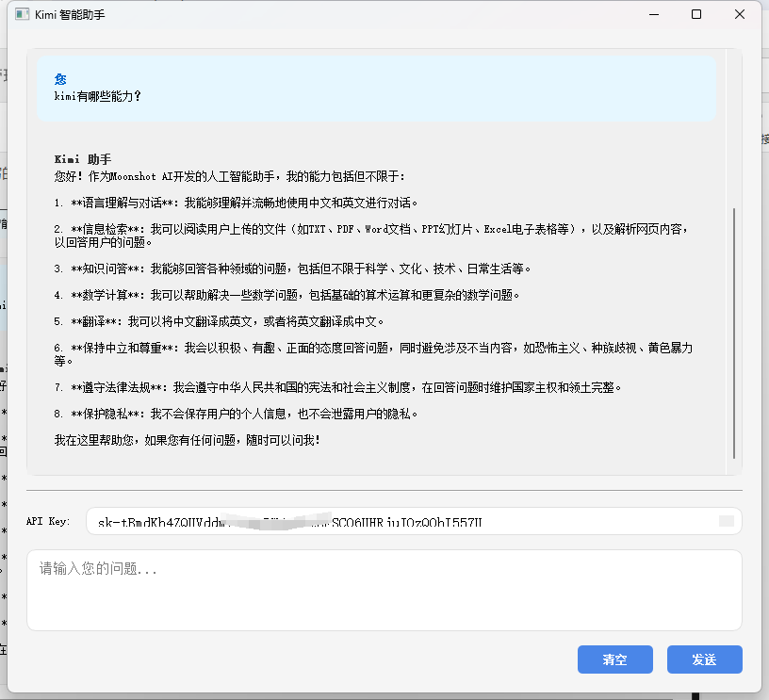Toggle the small button at API Key field end
Viewport: 769px width, 700px height.
[x=727, y=521]
